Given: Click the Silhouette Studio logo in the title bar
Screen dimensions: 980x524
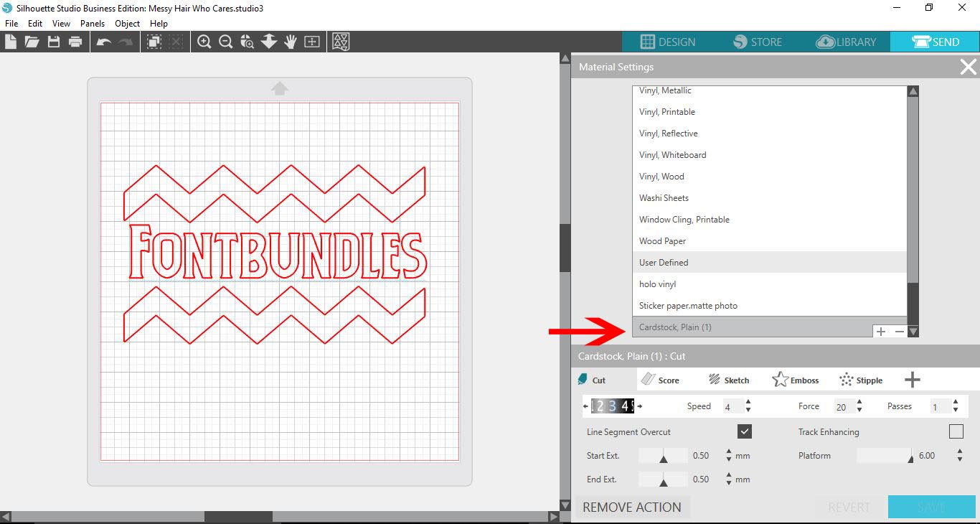Looking at the screenshot, I should [7, 8].
